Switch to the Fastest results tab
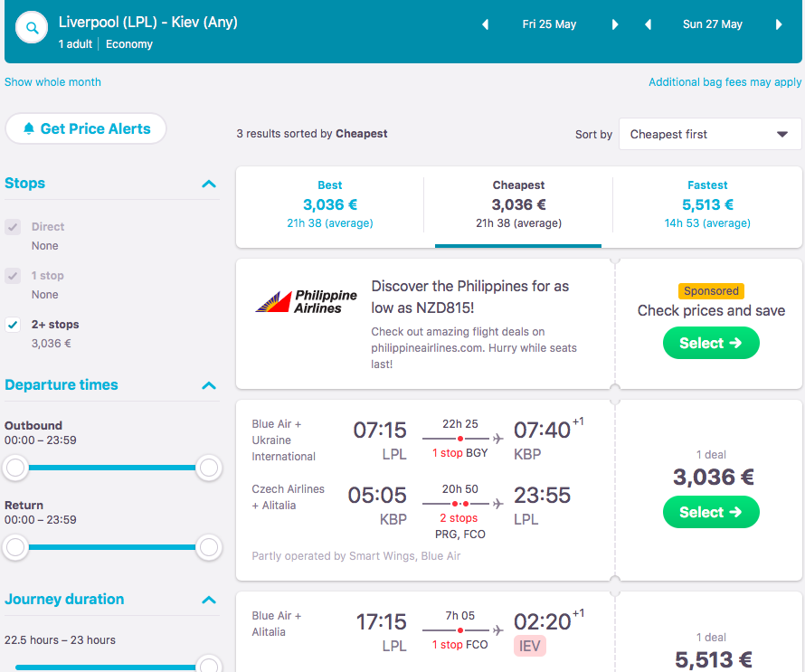 707,205
